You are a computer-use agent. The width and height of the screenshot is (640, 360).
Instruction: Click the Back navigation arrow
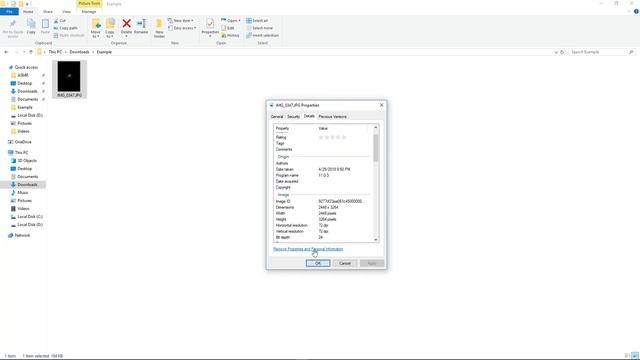[6, 52]
